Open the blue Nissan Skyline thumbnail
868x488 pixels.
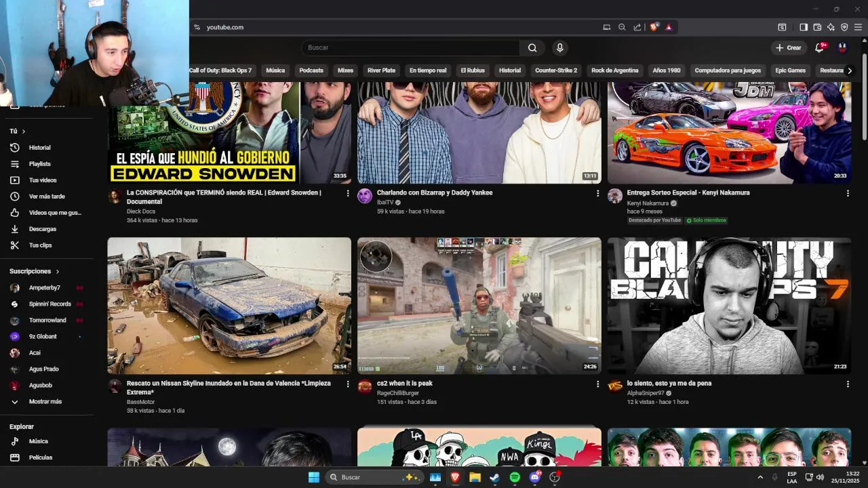tap(229, 306)
